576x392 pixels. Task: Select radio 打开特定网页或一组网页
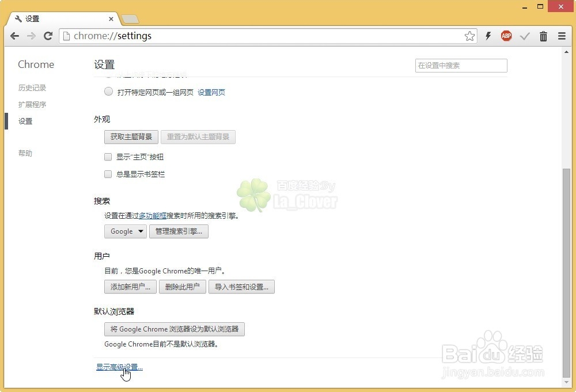108,92
